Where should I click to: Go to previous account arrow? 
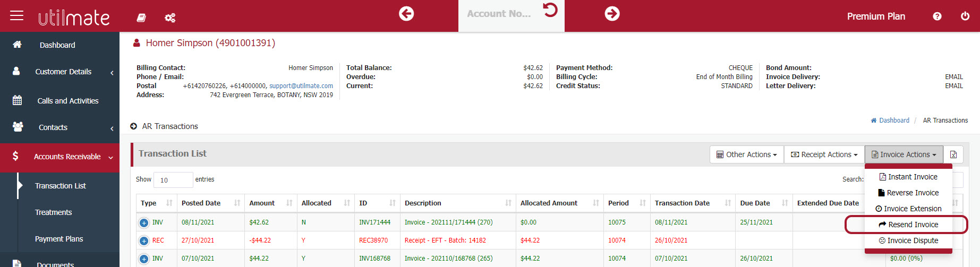click(x=406, y=14)
